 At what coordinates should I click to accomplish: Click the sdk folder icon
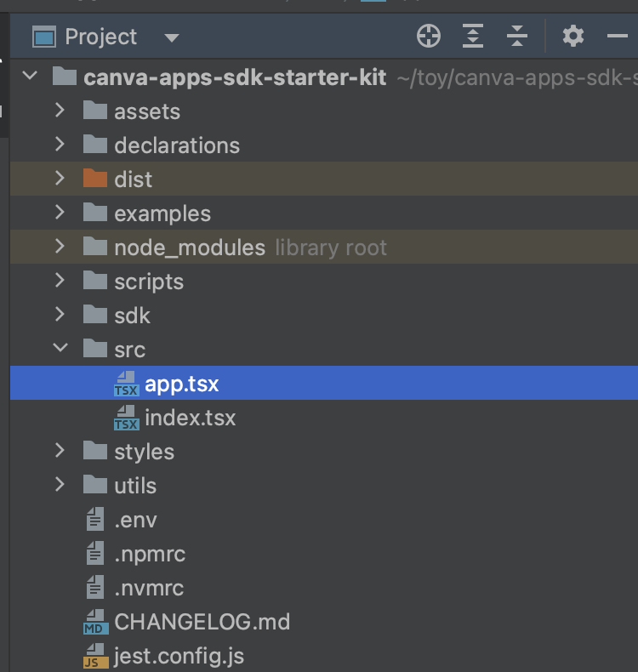[x=95, y=315]
